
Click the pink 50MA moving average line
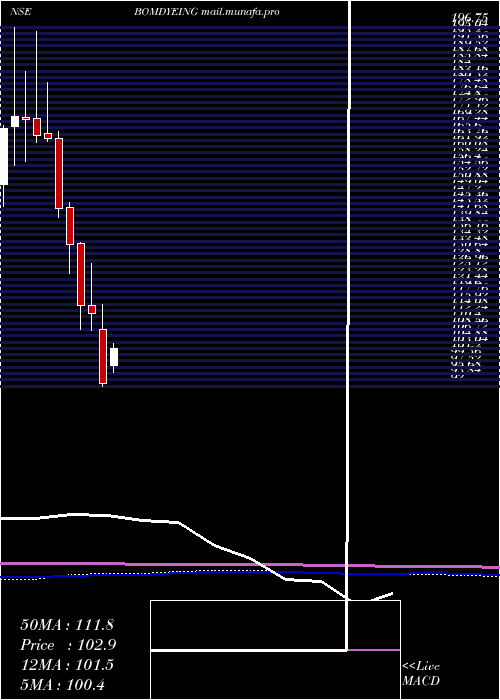(250, 565)
